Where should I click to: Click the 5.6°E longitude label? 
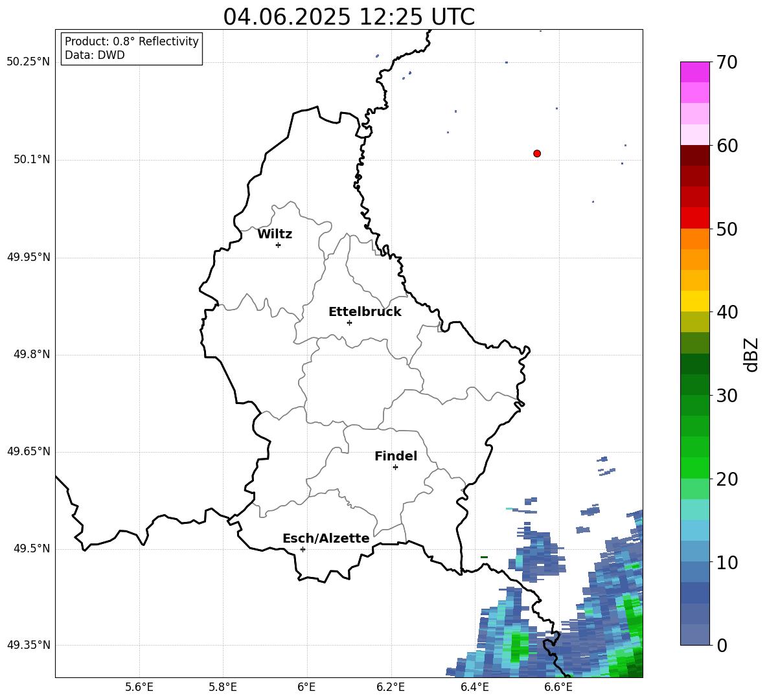coord(139,687)
